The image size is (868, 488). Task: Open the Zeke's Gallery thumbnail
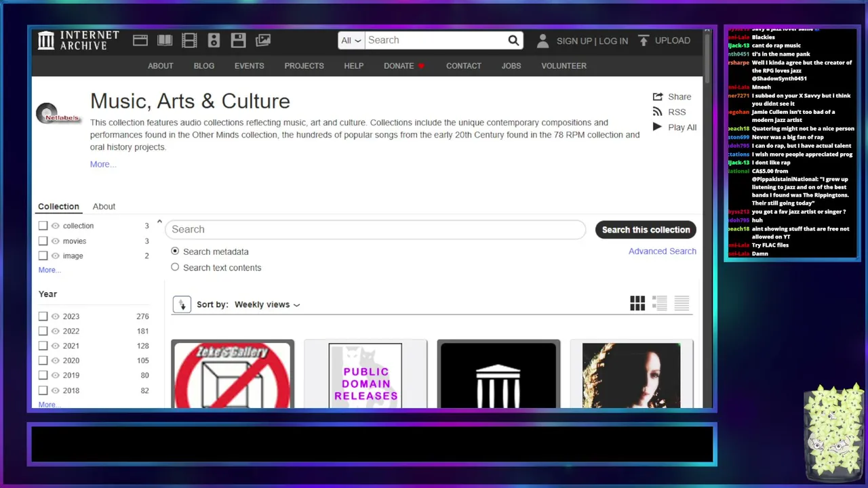(x=233, y=375)
